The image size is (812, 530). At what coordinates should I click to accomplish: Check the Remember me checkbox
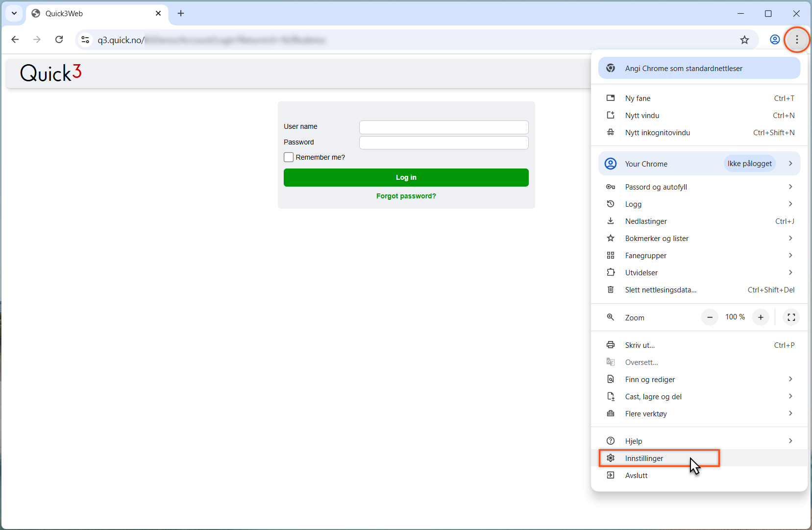[289, 157]
